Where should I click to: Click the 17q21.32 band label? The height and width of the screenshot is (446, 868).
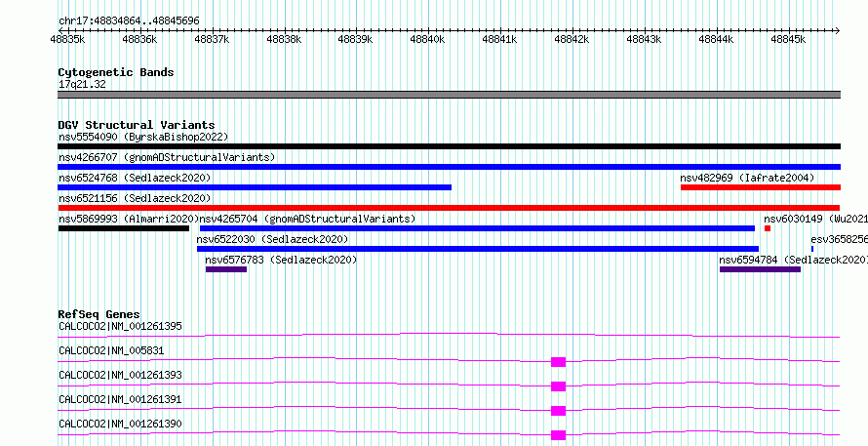82,84
